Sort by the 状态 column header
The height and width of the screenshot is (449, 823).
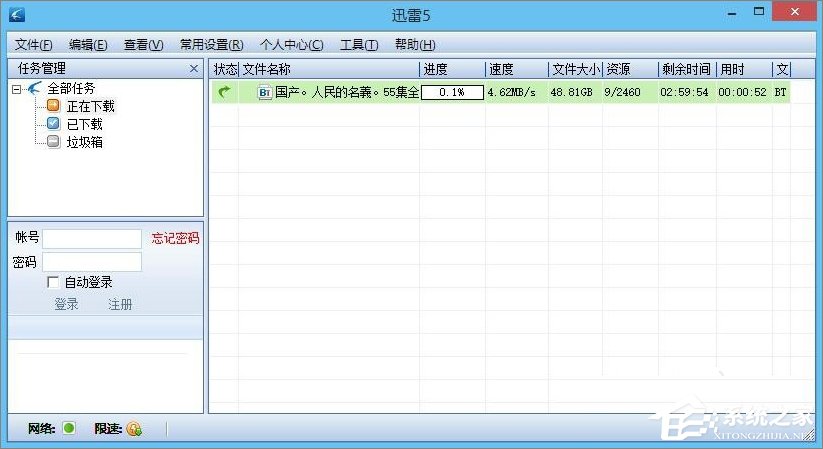coord(225,69)
